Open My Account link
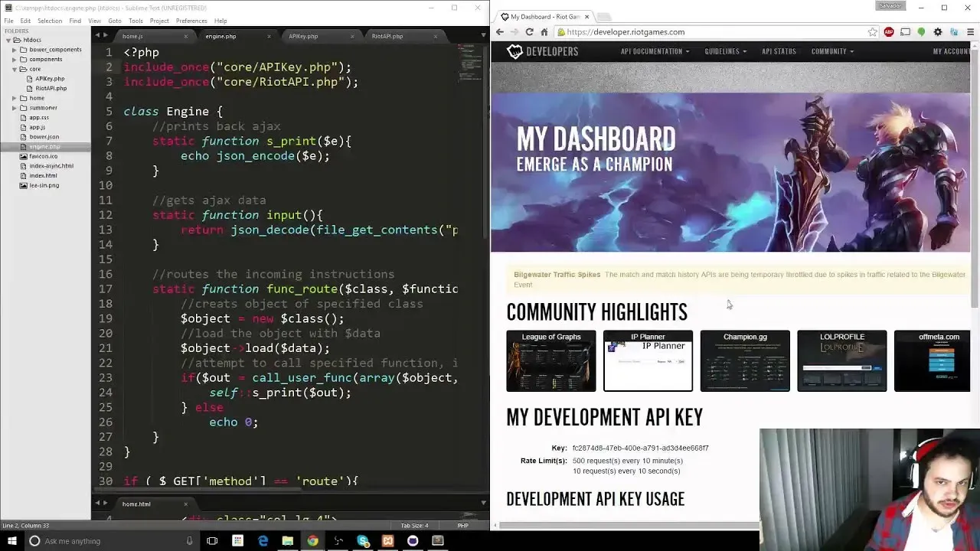980x551 pixels. click(x=952, y=51)
